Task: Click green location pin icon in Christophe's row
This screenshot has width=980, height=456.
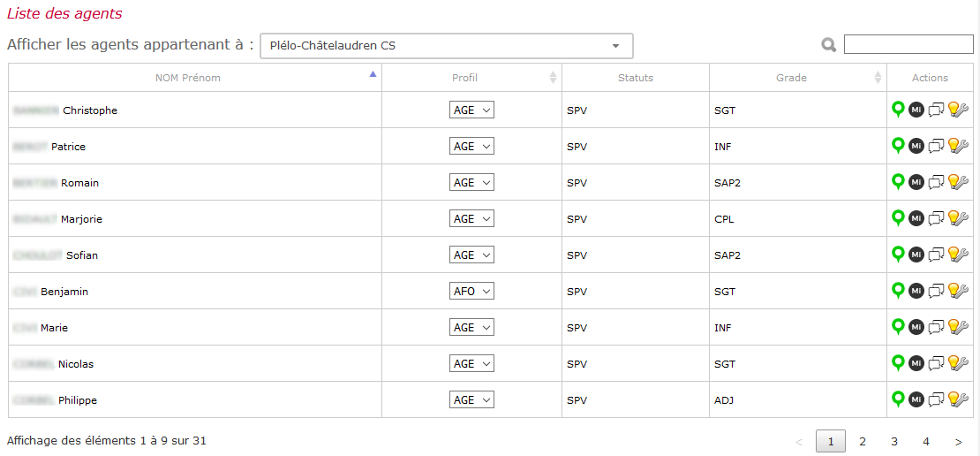Action: [x=898, y=110]
